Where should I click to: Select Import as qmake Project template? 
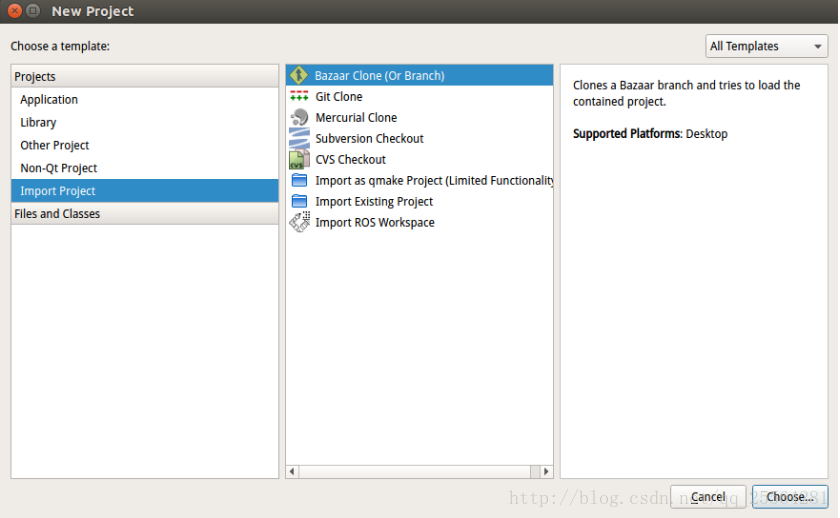(419, 181)
